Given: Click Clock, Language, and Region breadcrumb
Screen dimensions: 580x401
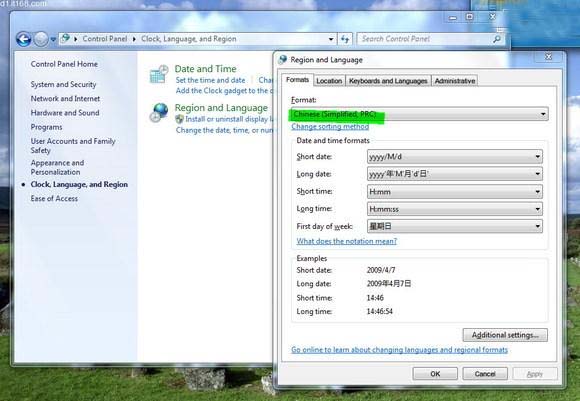Looking at the screenshot, I should (189, 39).
